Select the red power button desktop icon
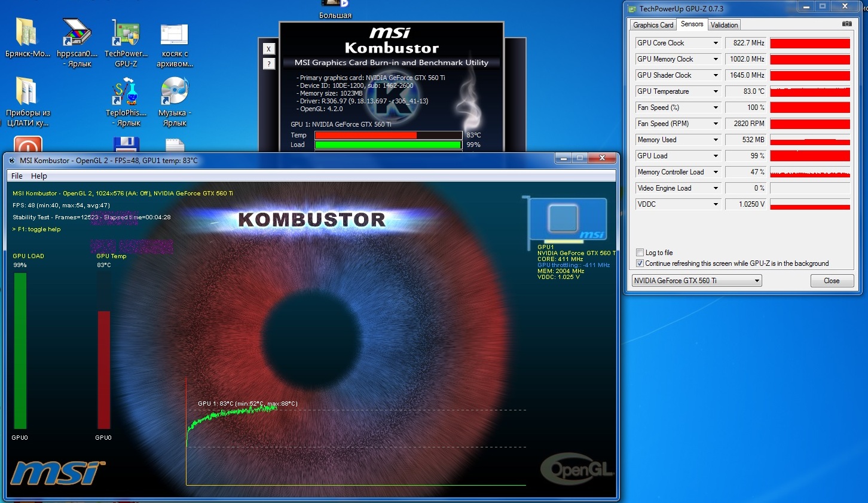This screenshot has width=868, height=503. 27,145
